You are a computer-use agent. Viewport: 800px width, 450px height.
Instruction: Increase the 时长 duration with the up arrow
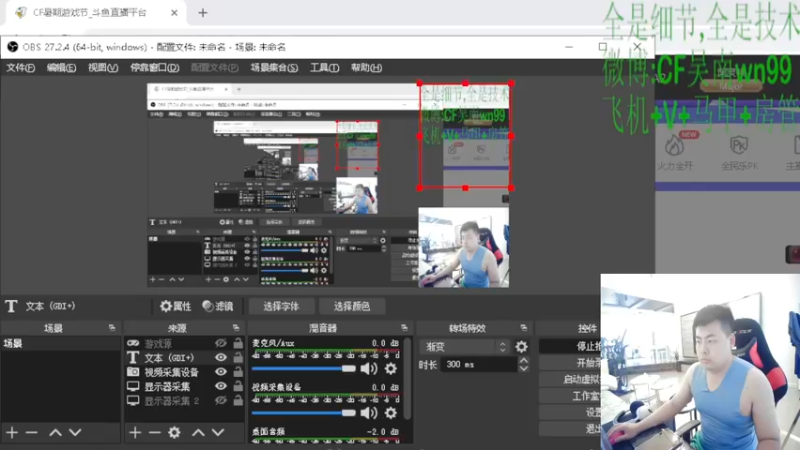point(523,360)
